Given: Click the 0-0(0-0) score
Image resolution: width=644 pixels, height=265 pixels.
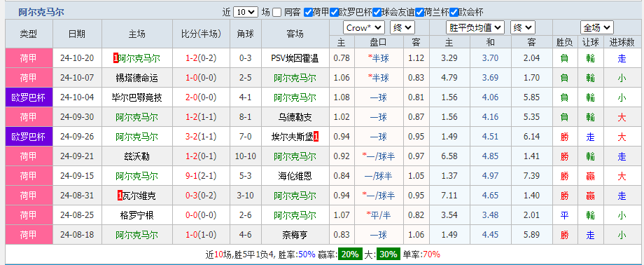Looking at the screenshot, I should (202, 215).
